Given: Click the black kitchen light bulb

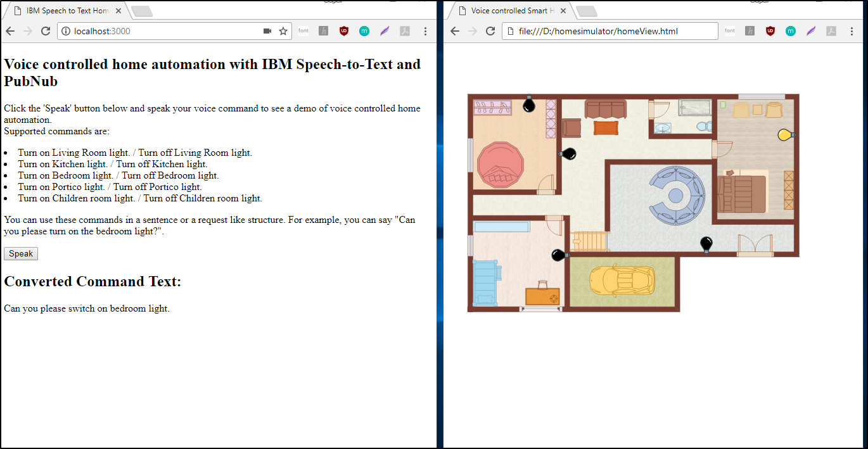Looking at the screenshot, I should click(568, 153).
